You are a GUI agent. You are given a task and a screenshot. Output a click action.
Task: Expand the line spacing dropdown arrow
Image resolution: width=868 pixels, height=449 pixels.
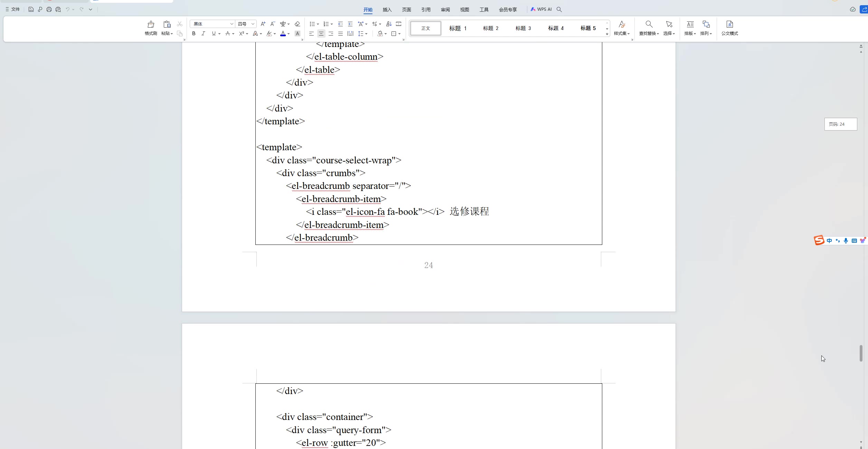(x=366, y=34)
